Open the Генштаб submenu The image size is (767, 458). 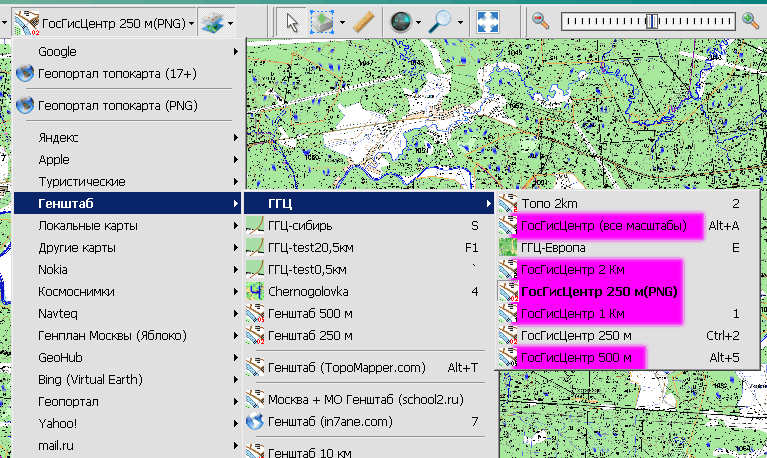(x=128, y=203)
